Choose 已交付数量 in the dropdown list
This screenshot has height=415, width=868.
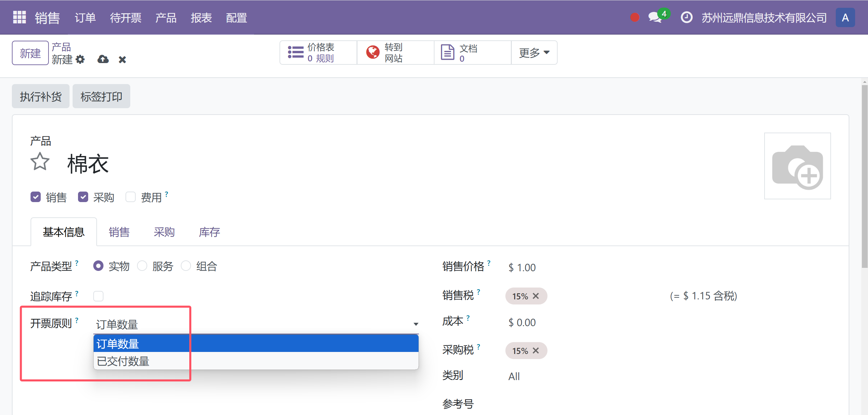click(123, 361)
